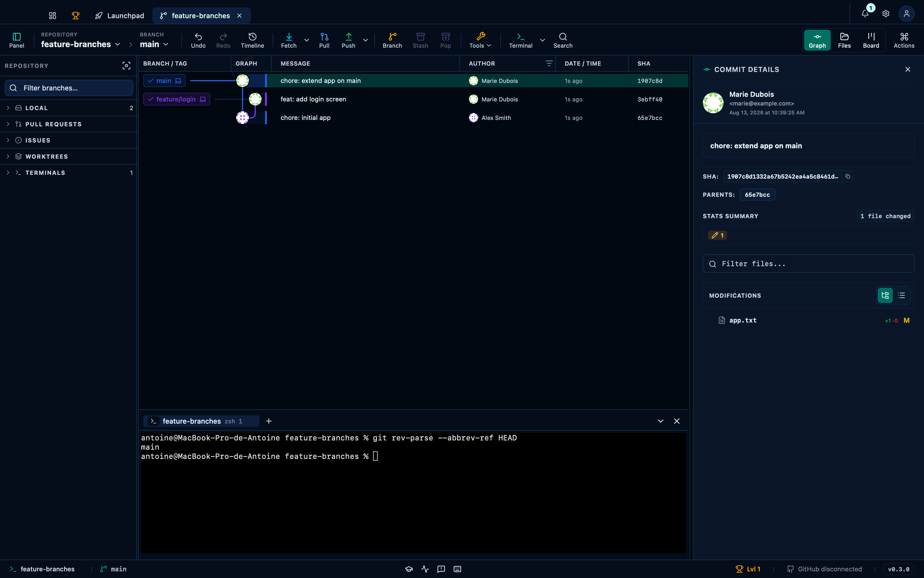Image resolution: width=924 pixels, height=578 pixels.
Task: Click status bar feature-branches terminal entry
Action: (42, 569)
